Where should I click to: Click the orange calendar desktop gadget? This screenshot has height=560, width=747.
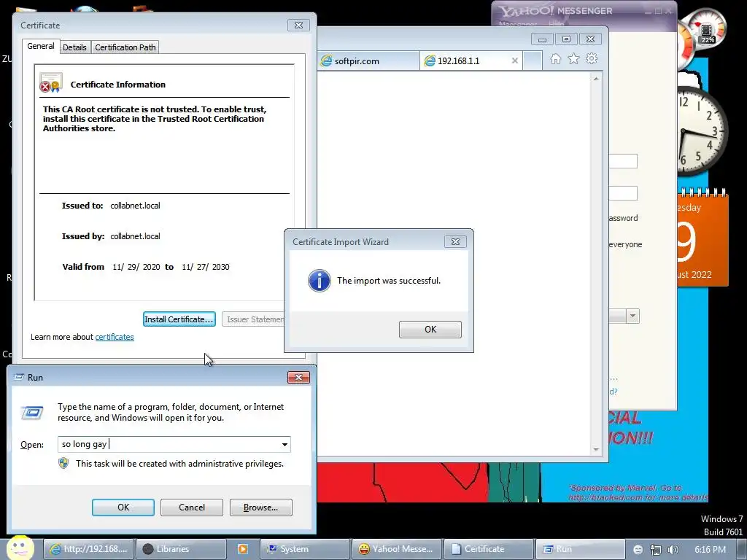click(703, 238)
